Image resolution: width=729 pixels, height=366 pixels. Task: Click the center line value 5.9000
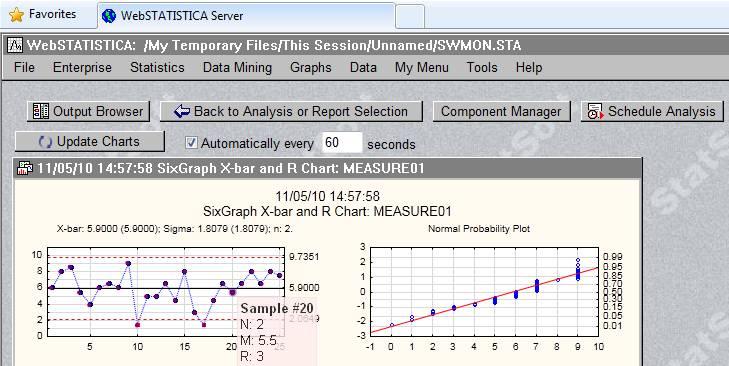coord(304,288)
